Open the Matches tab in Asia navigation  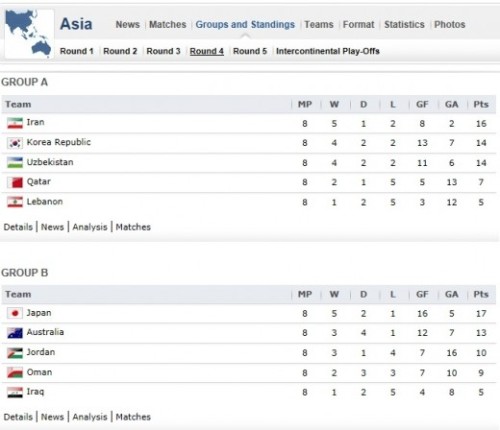(x=168, y=24)
